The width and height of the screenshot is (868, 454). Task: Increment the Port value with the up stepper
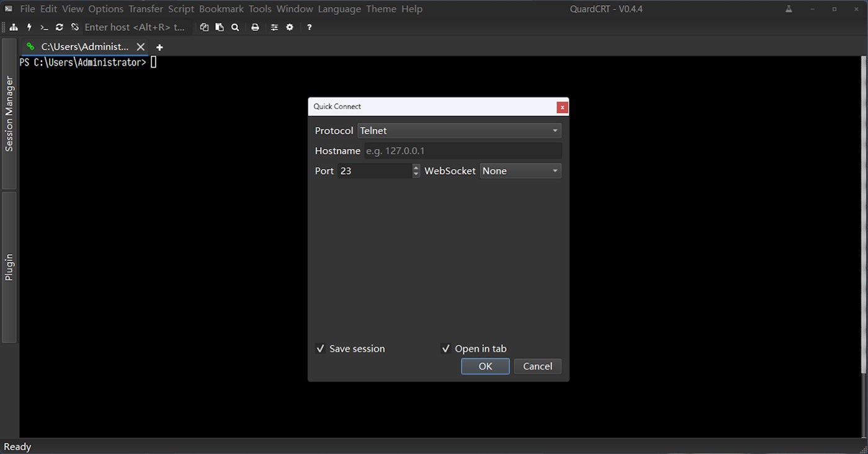[x=415, y=167]
